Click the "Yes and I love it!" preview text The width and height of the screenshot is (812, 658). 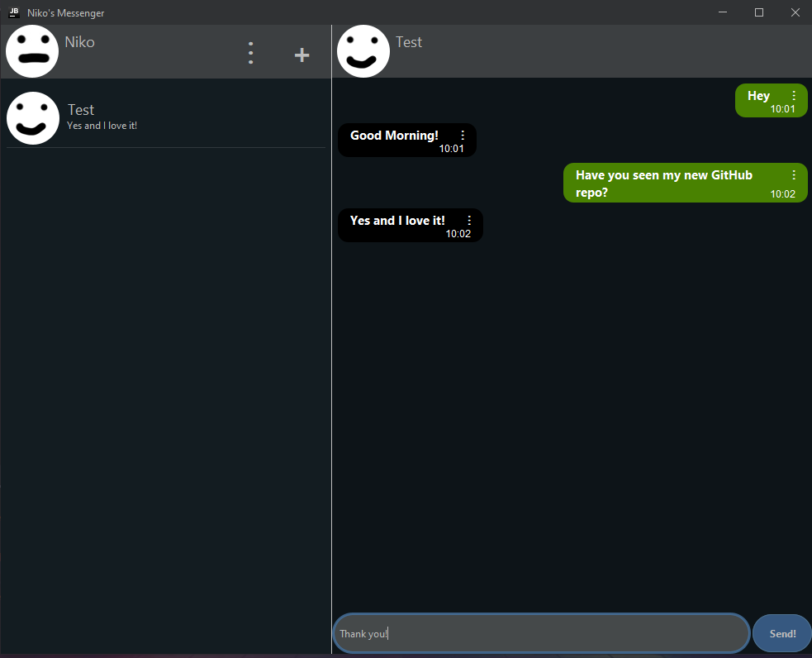(102, 126)
